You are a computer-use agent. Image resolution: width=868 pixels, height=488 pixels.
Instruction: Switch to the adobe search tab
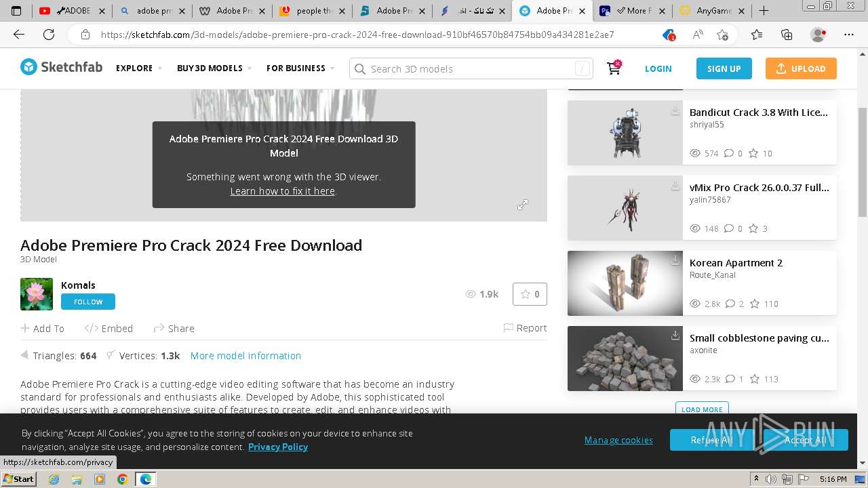[152, 11]
